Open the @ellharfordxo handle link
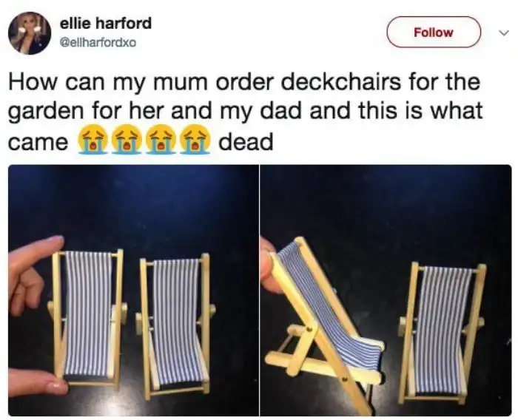 click(x=97, y=43)
